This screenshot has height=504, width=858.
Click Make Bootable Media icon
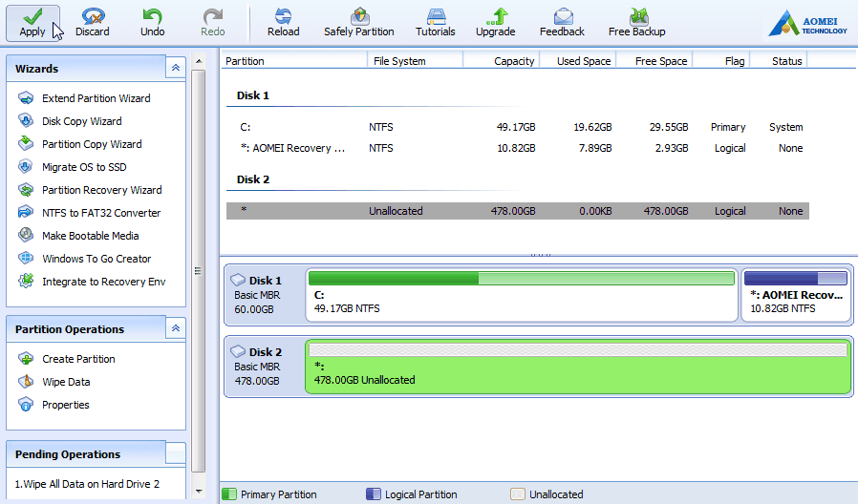(26, 235)
